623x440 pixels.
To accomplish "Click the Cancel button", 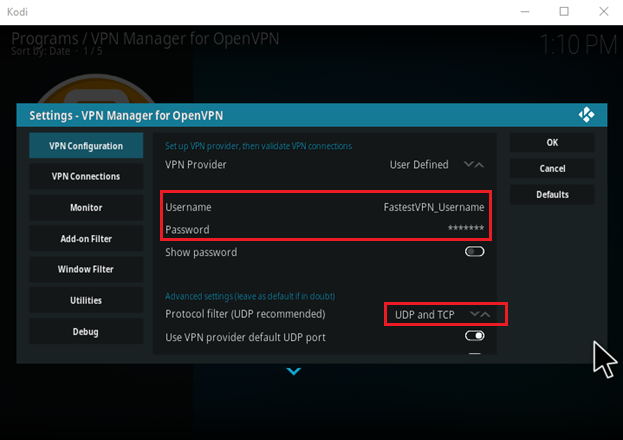I will [x=552, y=169].
